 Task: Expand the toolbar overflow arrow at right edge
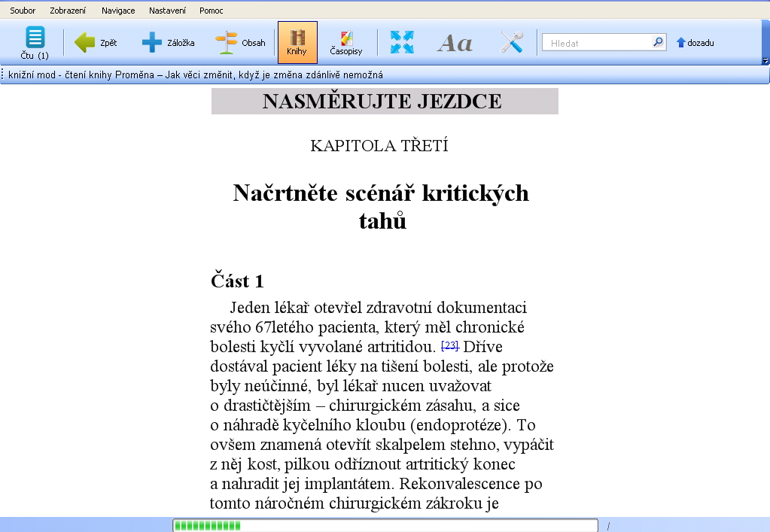coord(765,61)
